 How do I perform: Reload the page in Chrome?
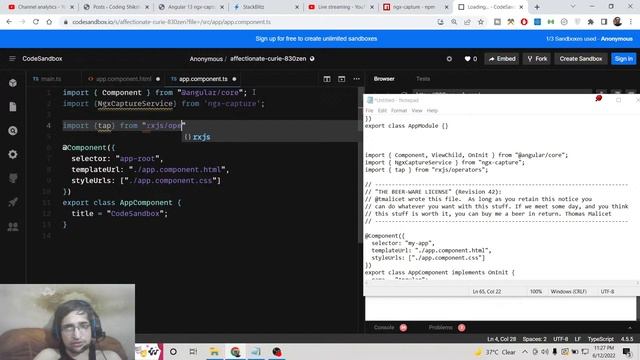(36, 22)
